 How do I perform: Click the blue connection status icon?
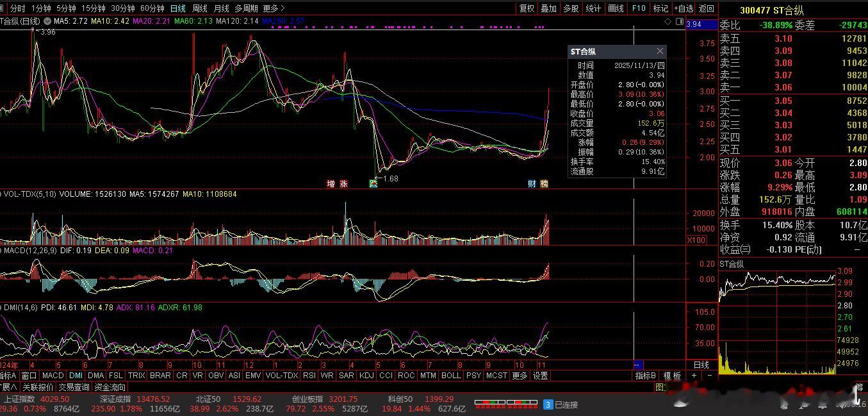[x=548, y=404]
